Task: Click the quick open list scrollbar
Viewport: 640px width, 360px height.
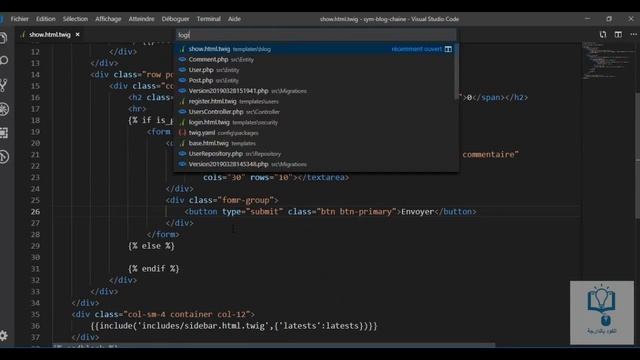Action: coord(456,71)
